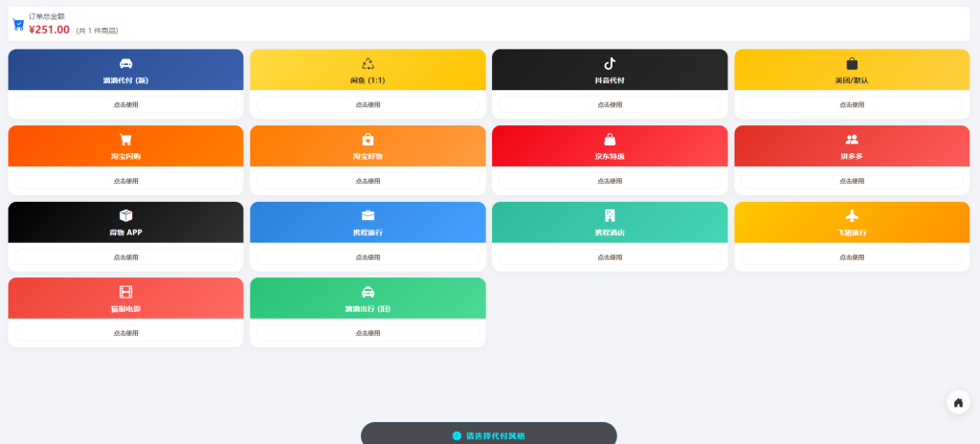Screen dimensions: 980x444
Task: Click the taxi icon on 滴滴出行 (旧) card
Action: 368,292
